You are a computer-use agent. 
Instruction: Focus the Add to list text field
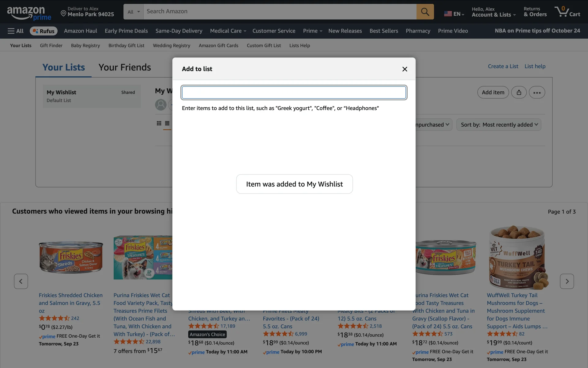tap(294, 93)
